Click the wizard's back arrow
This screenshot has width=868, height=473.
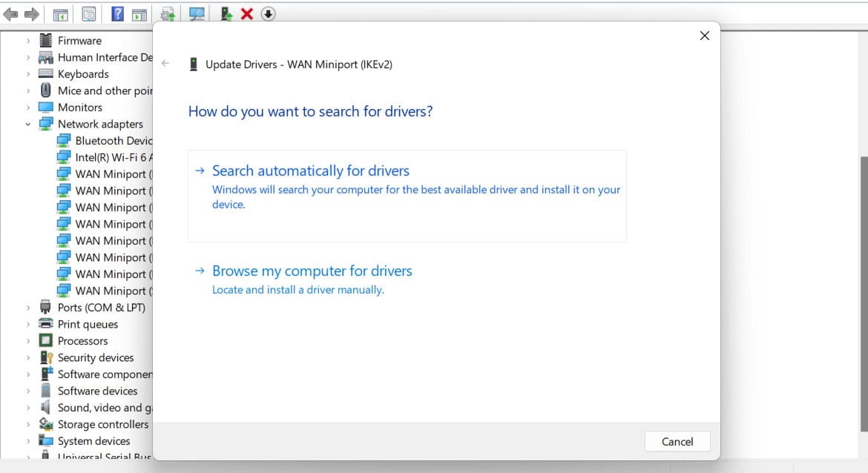point(165,64)
